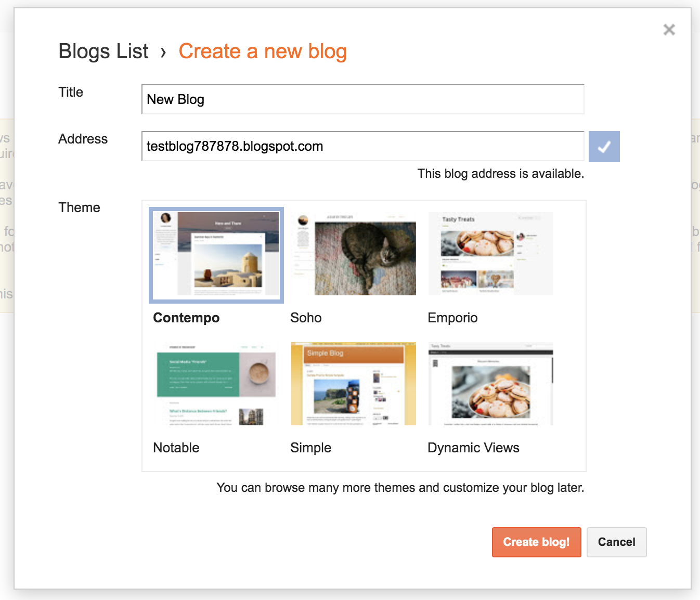Select the Soho theme with the cat image

coord(353,254)
